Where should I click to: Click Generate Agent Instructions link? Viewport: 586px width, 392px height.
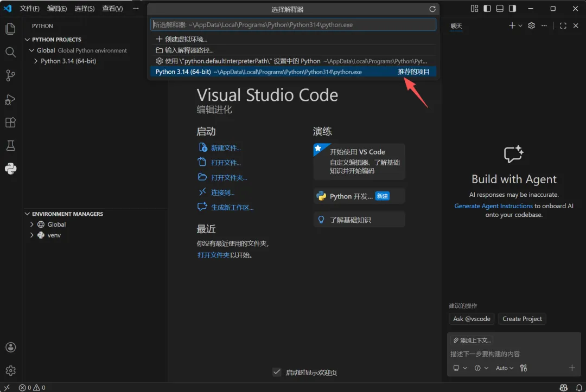493,205
